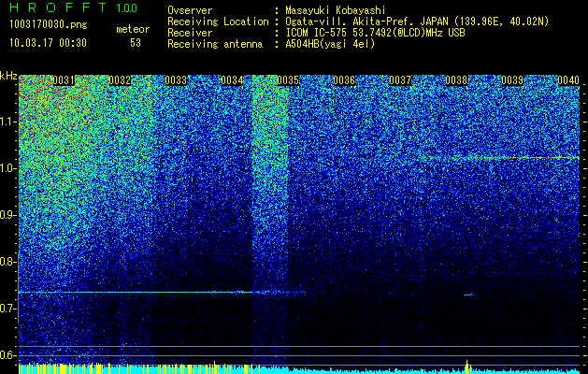The image size is (588, 374).
Task: Click the 1.1 kHz axis label
Action: (8, 122)
